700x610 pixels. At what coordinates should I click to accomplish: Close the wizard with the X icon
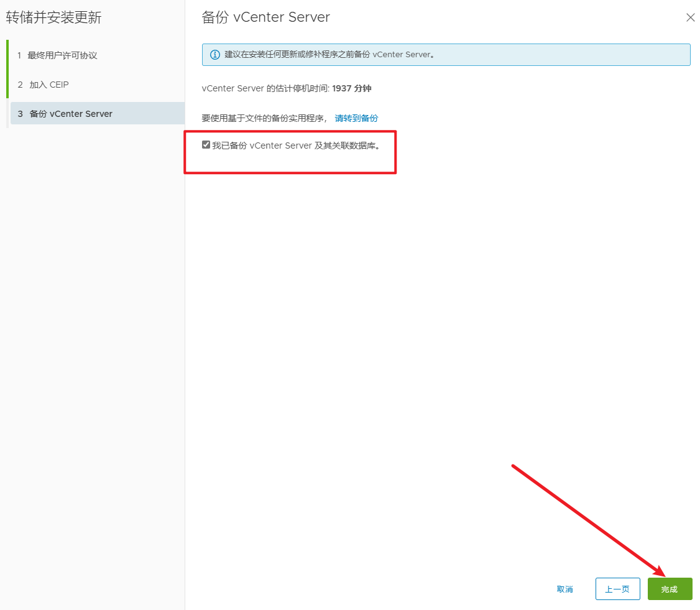(690, 18)
